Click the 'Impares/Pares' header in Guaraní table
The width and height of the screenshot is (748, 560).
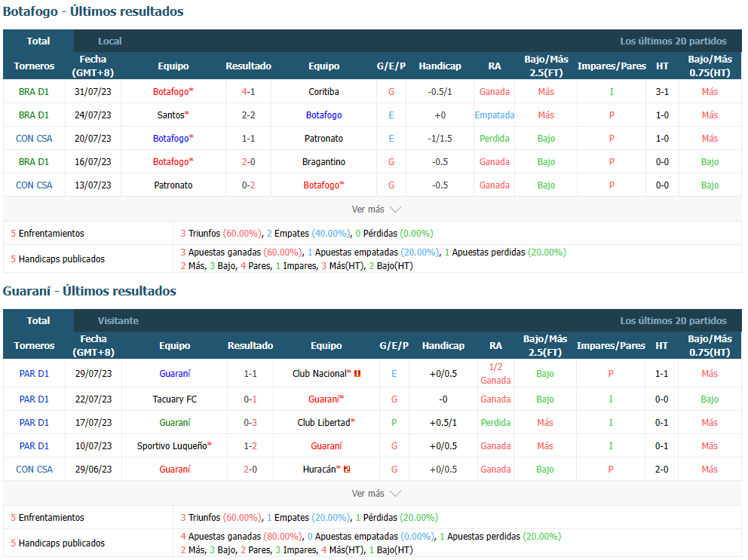pos(611,345)
